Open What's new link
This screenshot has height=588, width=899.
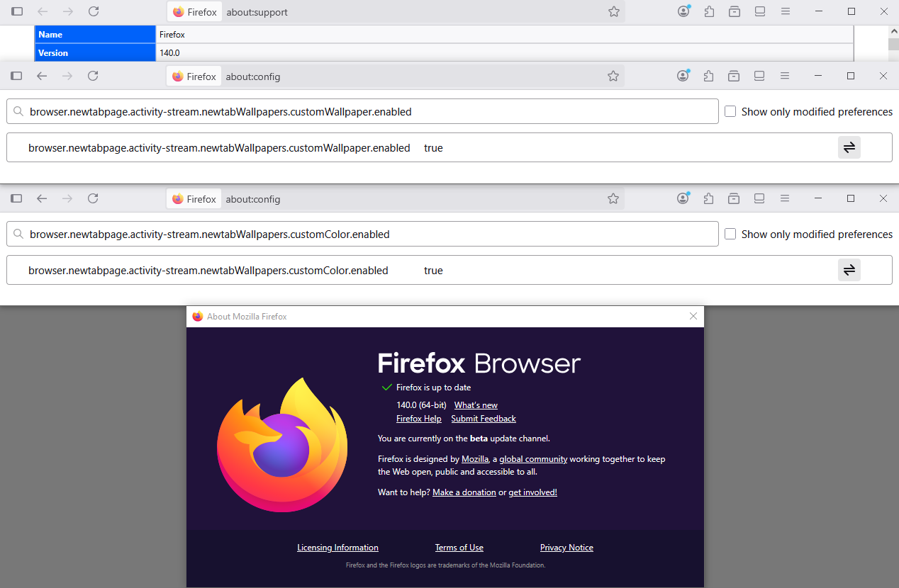(476, 405)
